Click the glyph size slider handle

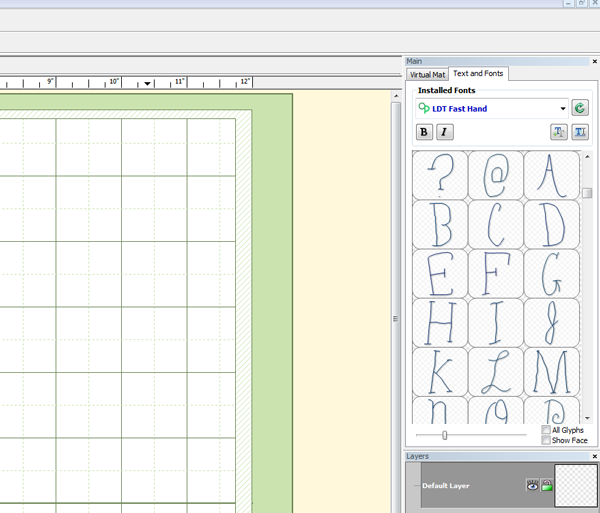tap(445, 435)
